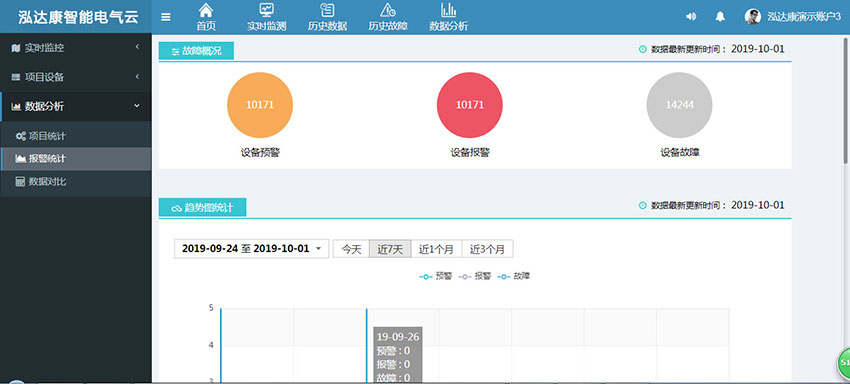Click the 泓达康智能电气云 logo title
This screenshot has width=850, height=384.
click(78, 17)
